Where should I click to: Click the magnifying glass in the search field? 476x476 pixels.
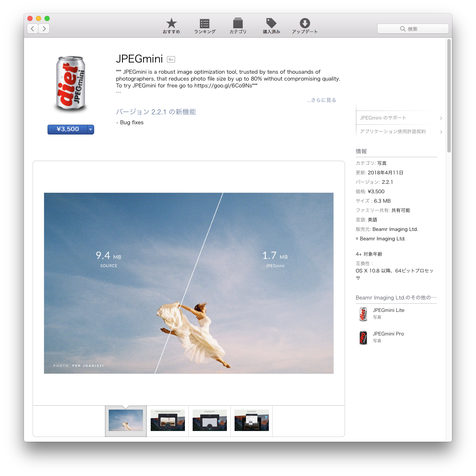[x=402, y=29]
